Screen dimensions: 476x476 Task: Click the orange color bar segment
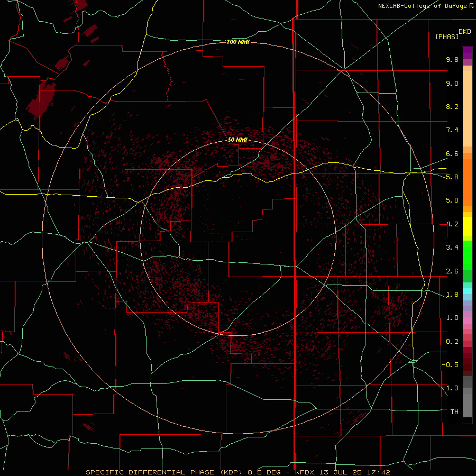467,182
